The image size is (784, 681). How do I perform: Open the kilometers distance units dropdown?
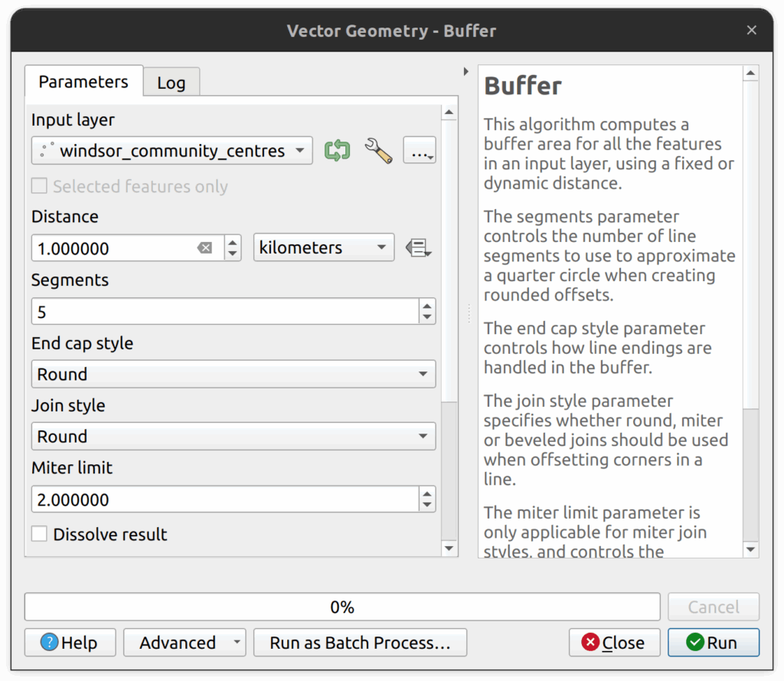tap(323, 248)
